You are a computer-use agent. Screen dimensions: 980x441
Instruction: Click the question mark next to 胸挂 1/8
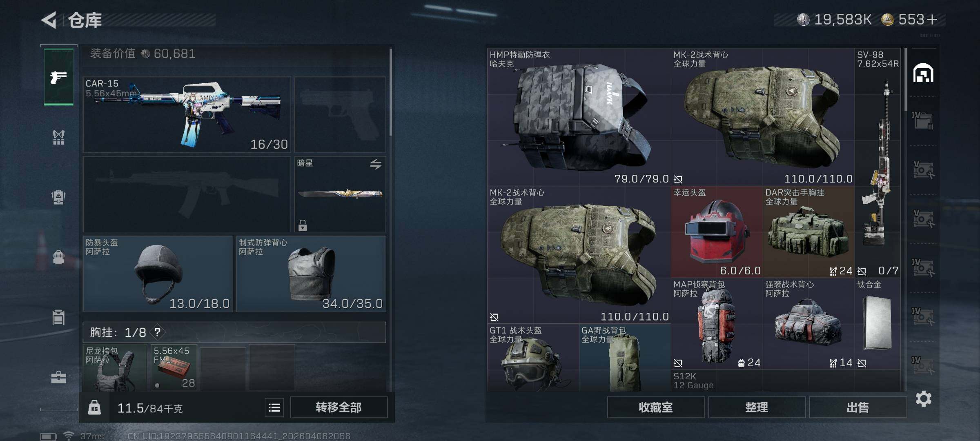[x=158, y=332]
